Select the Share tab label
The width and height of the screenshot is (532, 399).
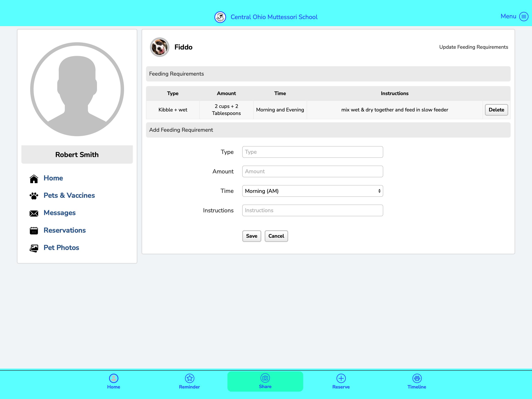265,387
